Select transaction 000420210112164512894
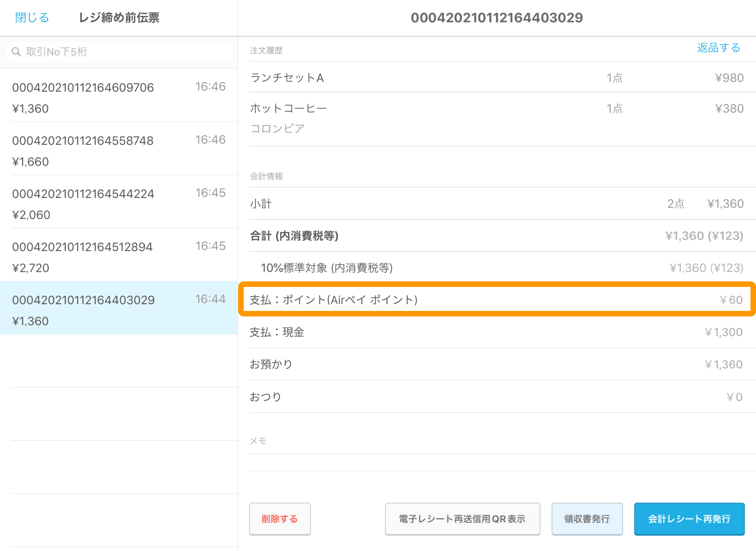This screenshot has width=756, height=551. click(x=119, y=255)
